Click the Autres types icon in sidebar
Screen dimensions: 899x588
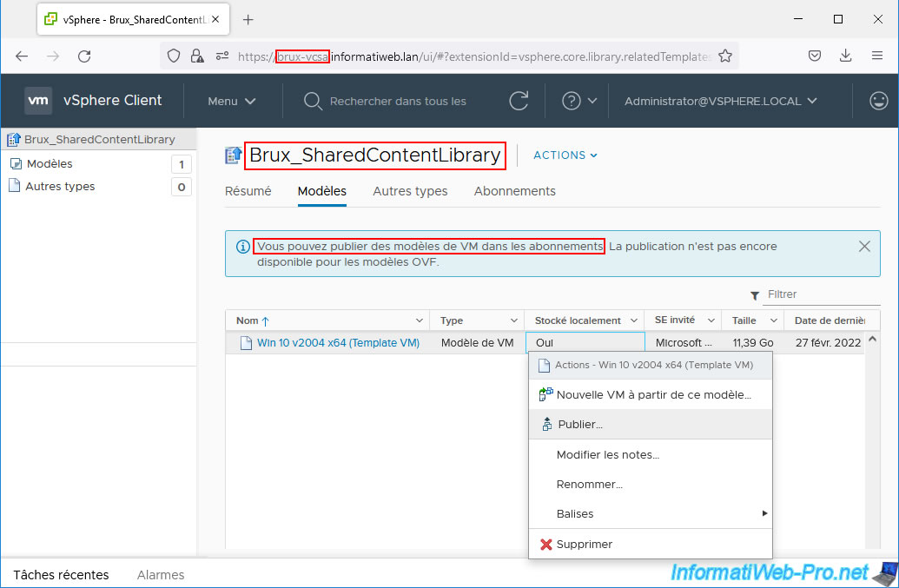click(15, 186)
